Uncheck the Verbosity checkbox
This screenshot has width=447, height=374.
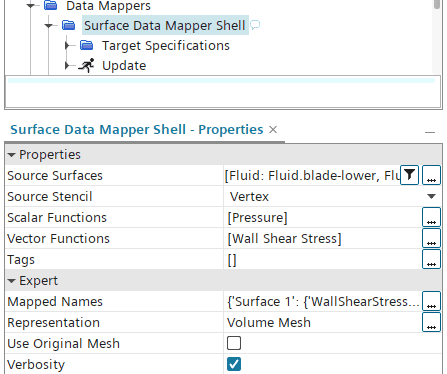tap(234, 364)
